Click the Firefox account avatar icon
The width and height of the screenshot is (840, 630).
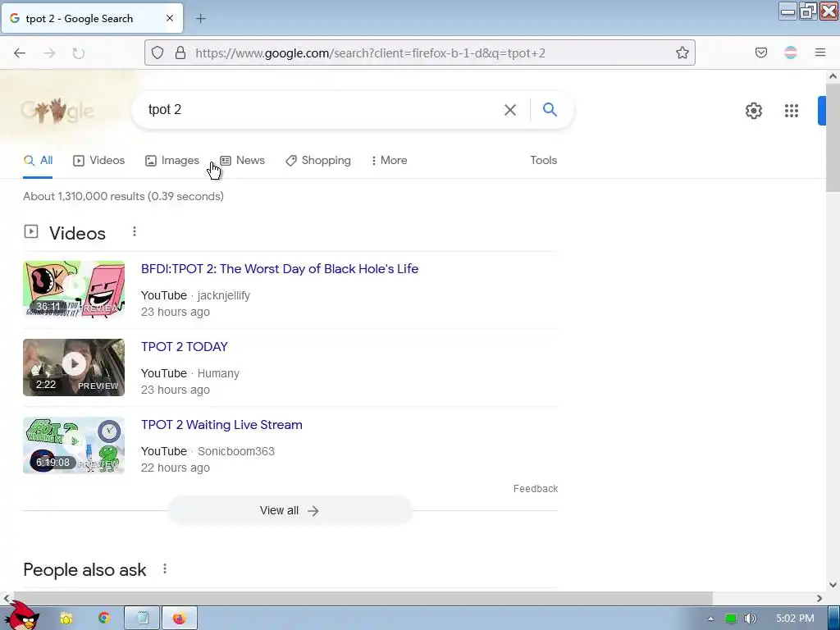pos(791,52)
